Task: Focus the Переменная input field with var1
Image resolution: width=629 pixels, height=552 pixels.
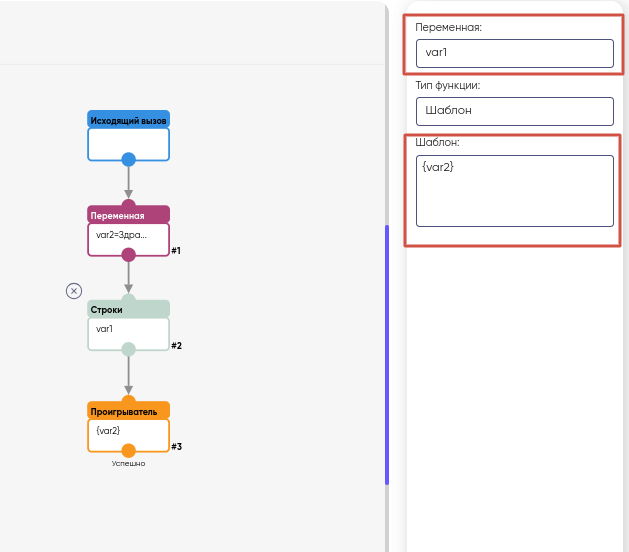Action: (514, 54)
